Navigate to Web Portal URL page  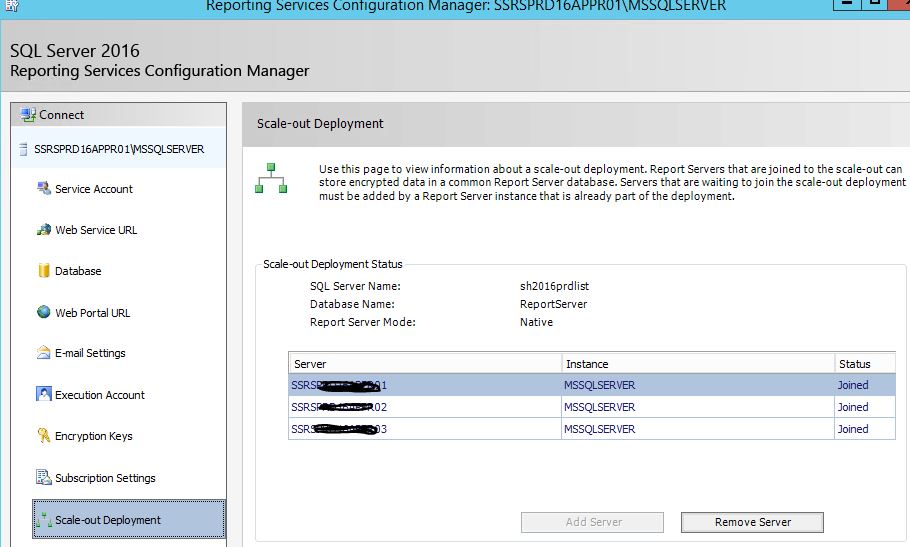(93, 313)
